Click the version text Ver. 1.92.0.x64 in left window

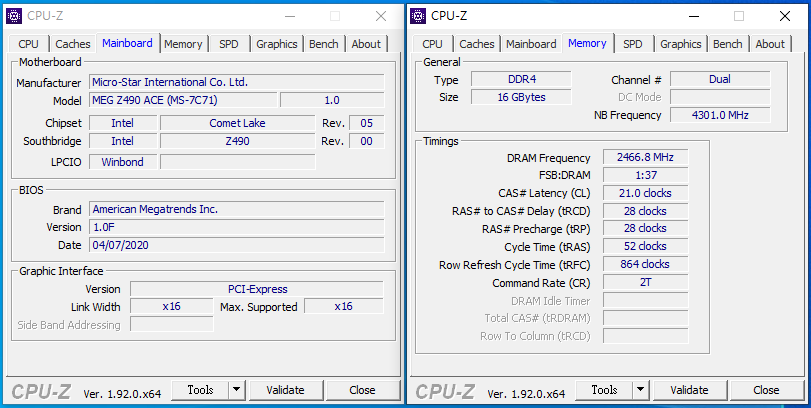click(123, 394)
